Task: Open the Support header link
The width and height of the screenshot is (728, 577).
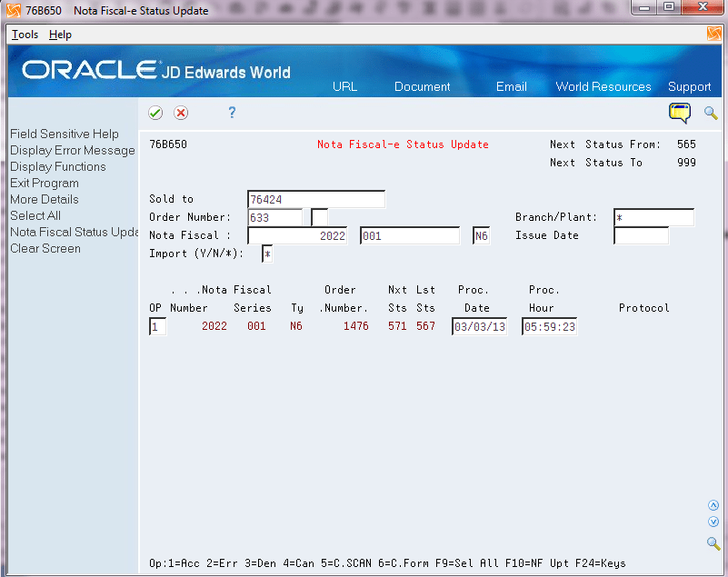Action: point(689,87)
